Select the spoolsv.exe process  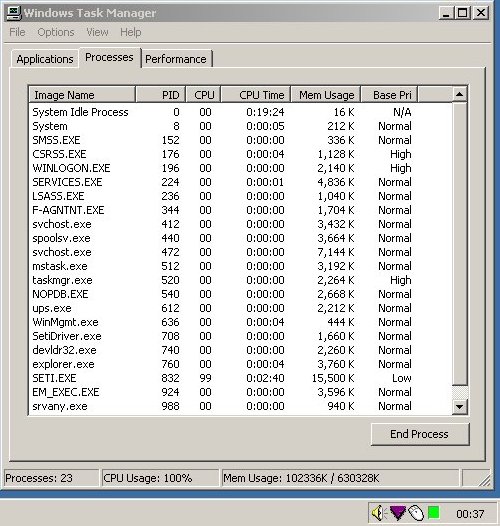click(x=240, y=238)
